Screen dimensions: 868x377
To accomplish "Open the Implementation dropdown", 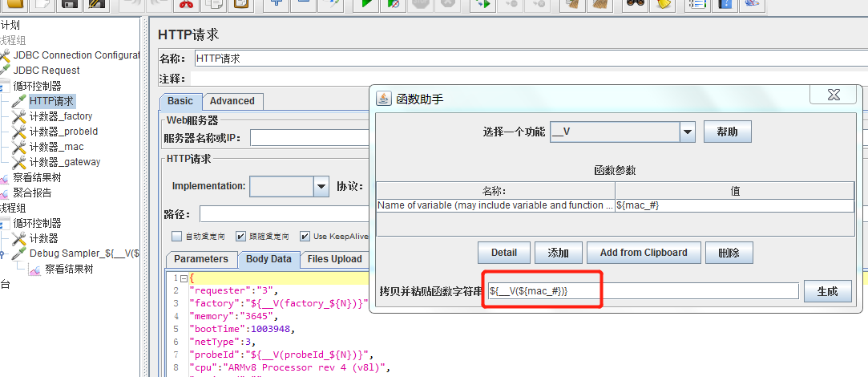I will click(x=321, y=186).
